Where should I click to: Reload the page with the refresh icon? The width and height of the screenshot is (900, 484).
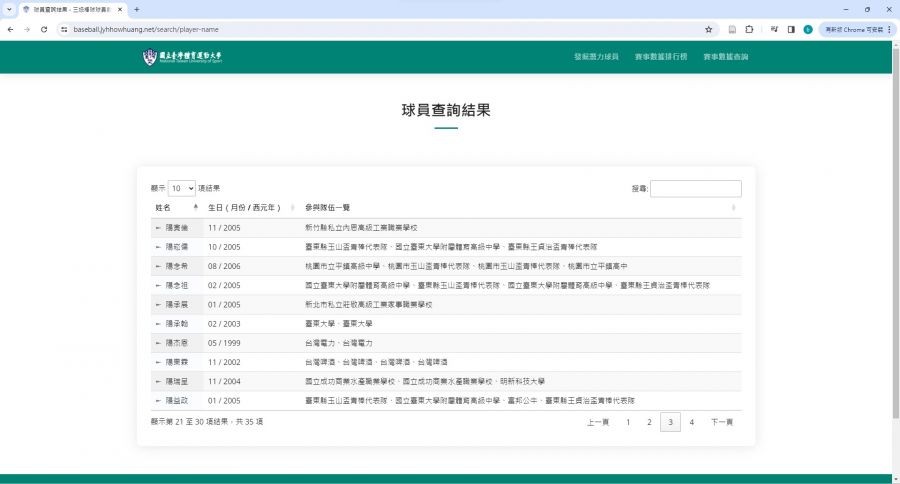click(44, 29)
